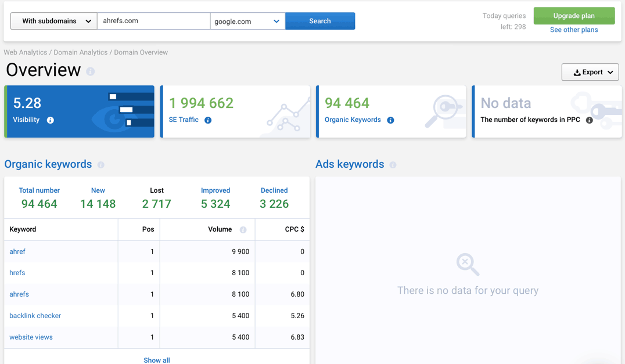Click the domain input containing ahrefs.com
Viewport: 625px width, 364px height.
coord(153,20)
